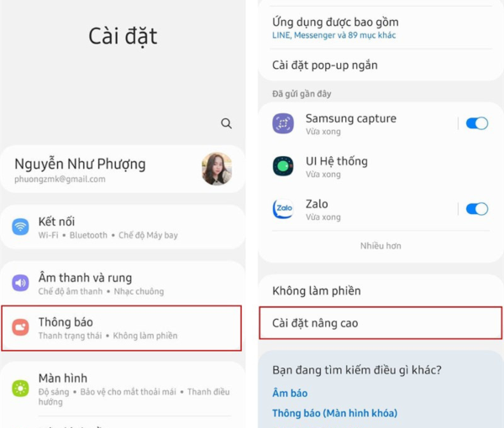
Task: Open the green Màn hình brightness icon
Action: pyautogui.click(x=20, y=389)
